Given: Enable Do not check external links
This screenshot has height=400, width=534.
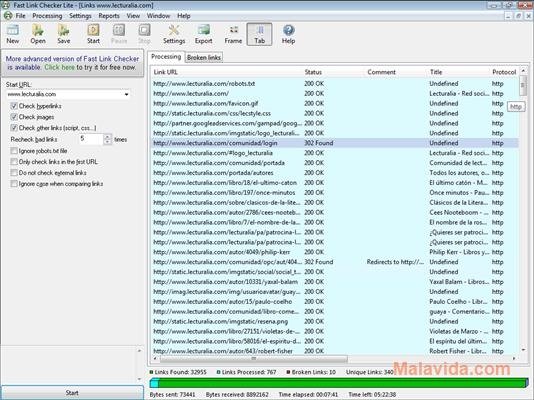Looking at the screenshot, I should 14,173.
